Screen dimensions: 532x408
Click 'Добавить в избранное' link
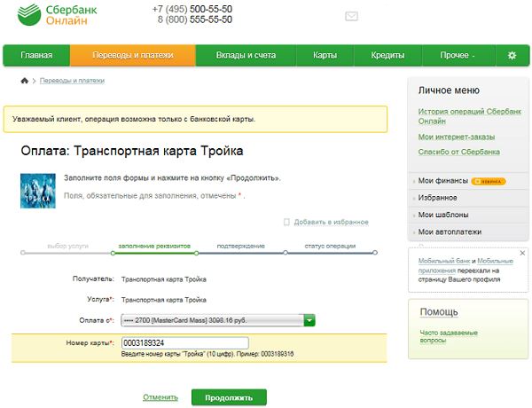[331, 222]
